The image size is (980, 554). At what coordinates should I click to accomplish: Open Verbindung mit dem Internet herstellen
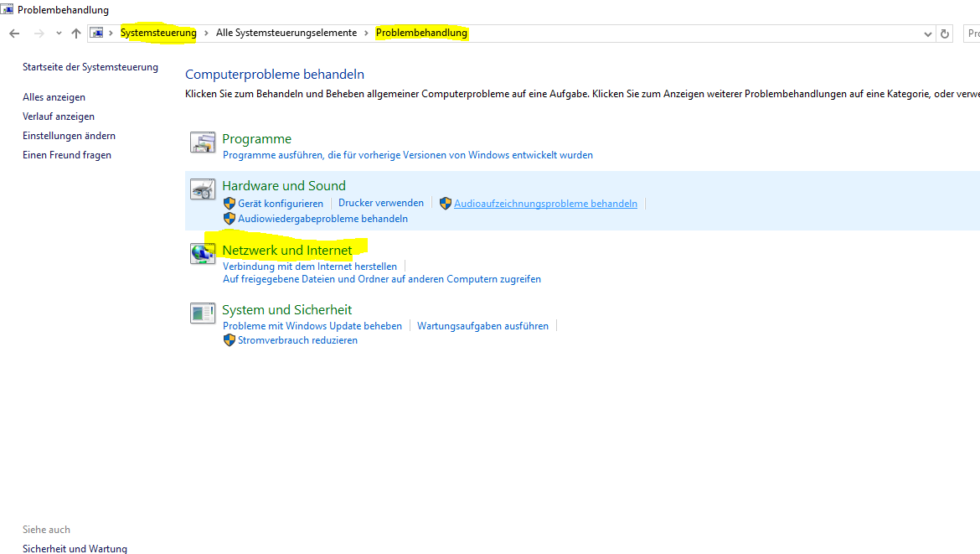[x=309, y=267]
